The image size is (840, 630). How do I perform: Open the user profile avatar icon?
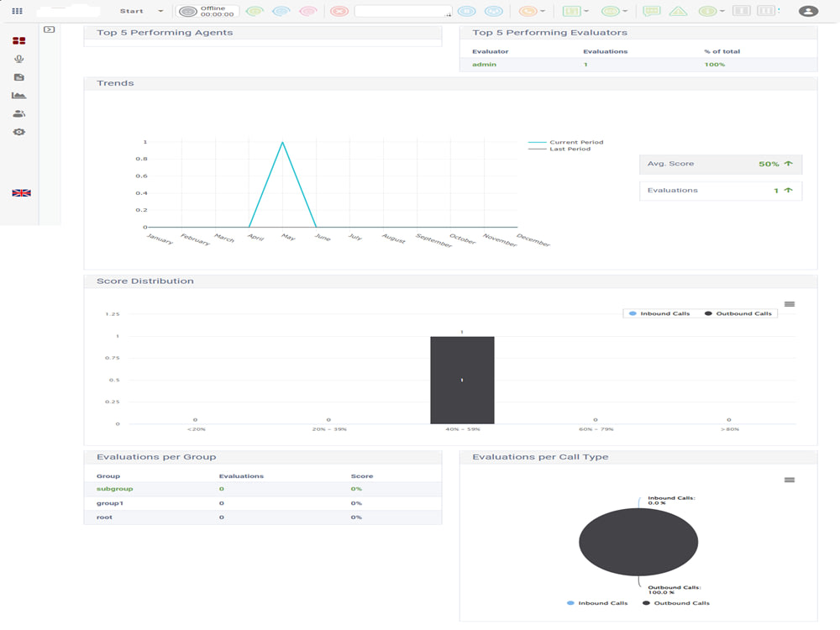(808, 11)
